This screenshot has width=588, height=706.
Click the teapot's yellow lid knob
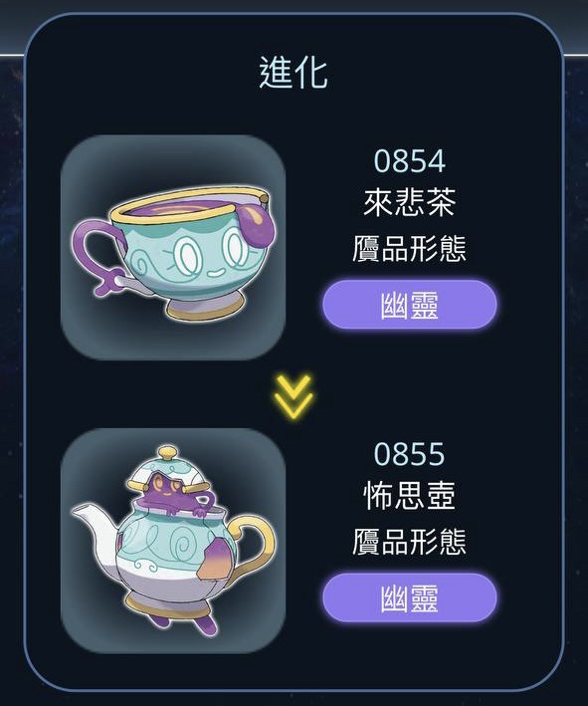coord(167,452)
